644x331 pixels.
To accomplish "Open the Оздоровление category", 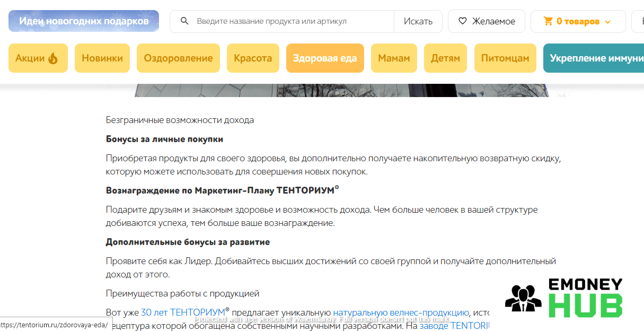I will coord(178,58).
